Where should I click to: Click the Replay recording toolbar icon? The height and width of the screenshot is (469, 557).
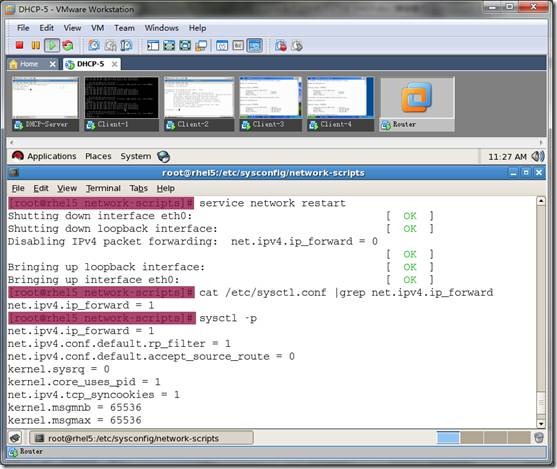(297, 45)
